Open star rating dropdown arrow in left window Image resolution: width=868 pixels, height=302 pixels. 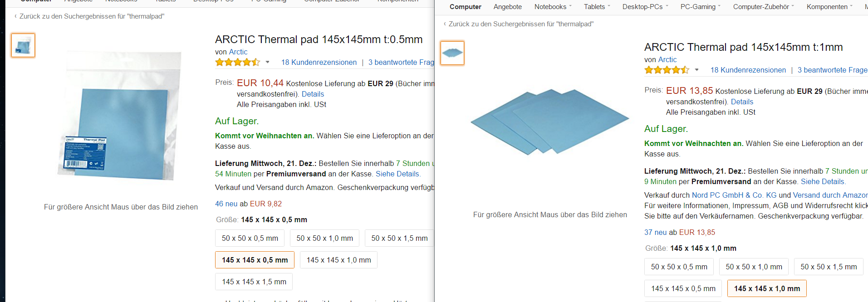click(x=267, y=63)
